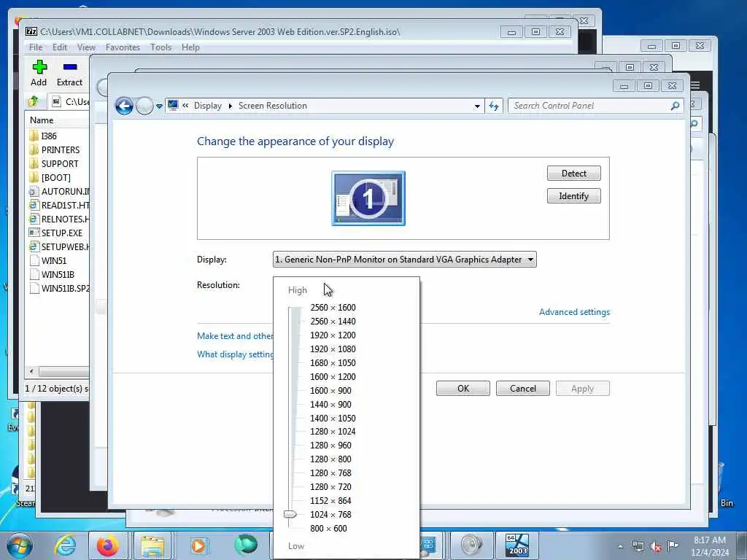
Task: Expand the address bar history dropdown arrow
Action: pos(477,106)
